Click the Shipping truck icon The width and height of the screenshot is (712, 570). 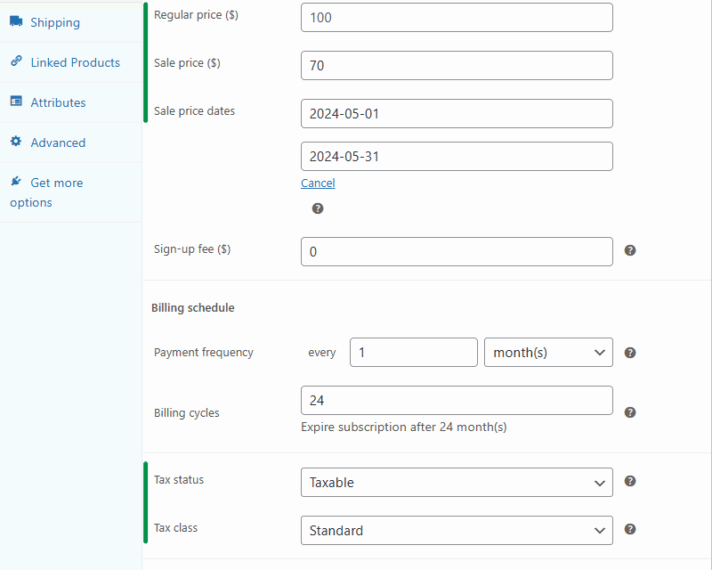(16, 21)
